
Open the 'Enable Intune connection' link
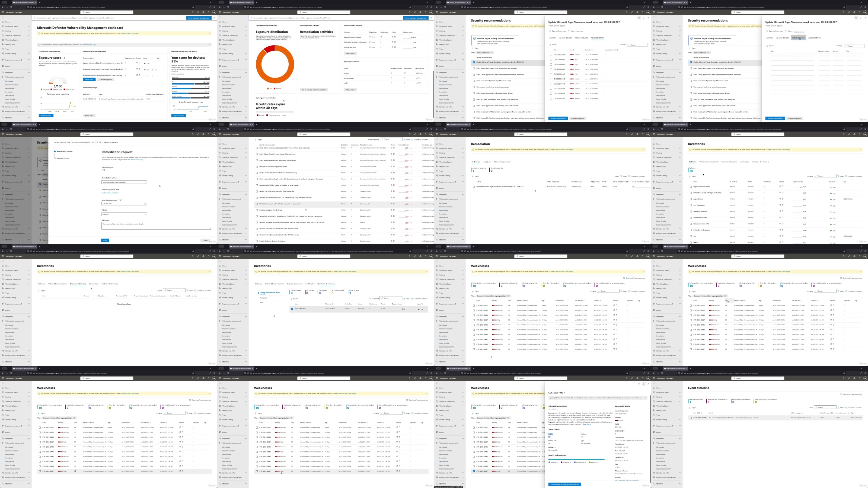(110, 193)
